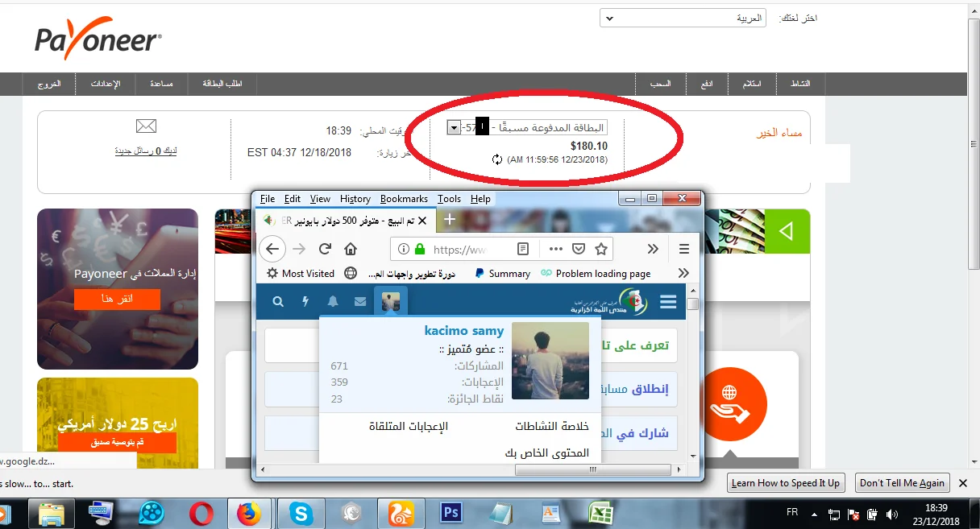The width and height of the screenshot is (980, 529).
Task: Open forum notifications bell icon
Action: coord(333,302)
